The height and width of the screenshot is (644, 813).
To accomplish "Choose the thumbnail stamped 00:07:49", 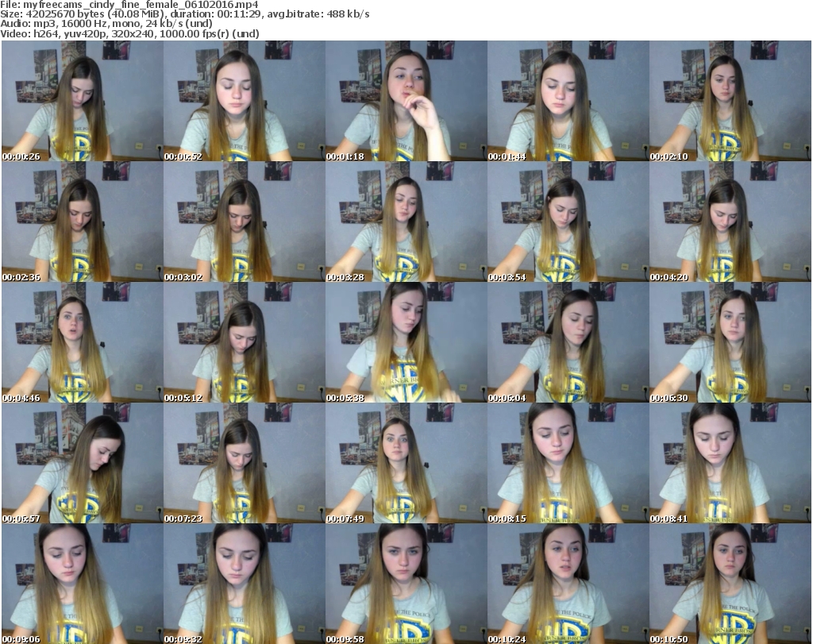I will point(406,463).
